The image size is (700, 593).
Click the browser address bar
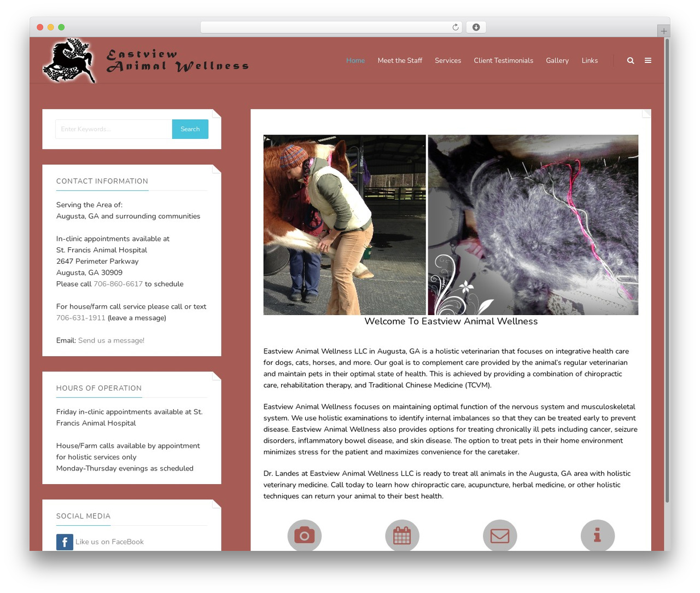[331, 27]
